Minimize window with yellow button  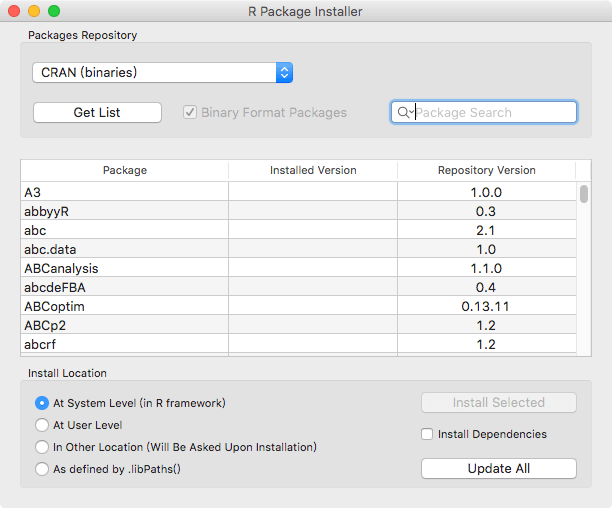point(34,11)
